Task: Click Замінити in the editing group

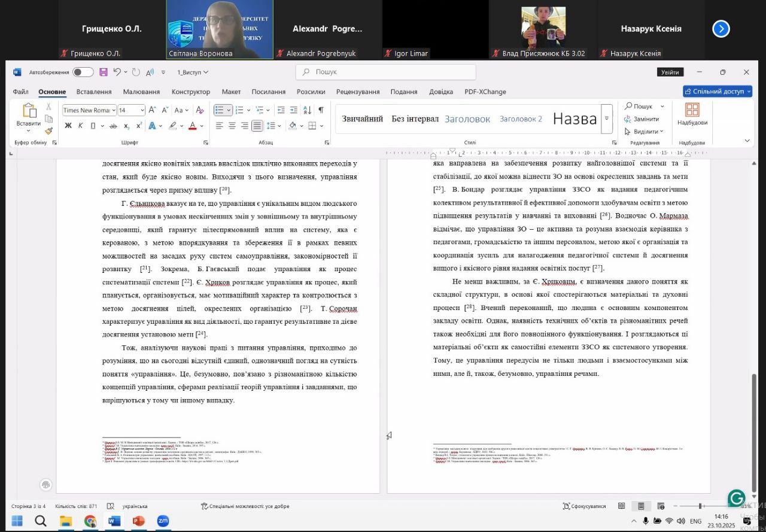Action: (x=646, y=119)
